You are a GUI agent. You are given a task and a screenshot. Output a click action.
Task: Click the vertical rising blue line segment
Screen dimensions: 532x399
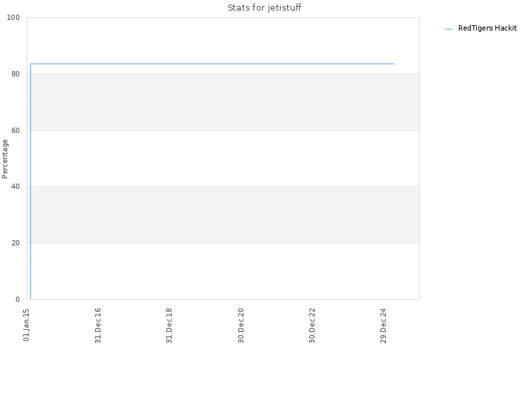pyautogui.click(x=31, y=182)
